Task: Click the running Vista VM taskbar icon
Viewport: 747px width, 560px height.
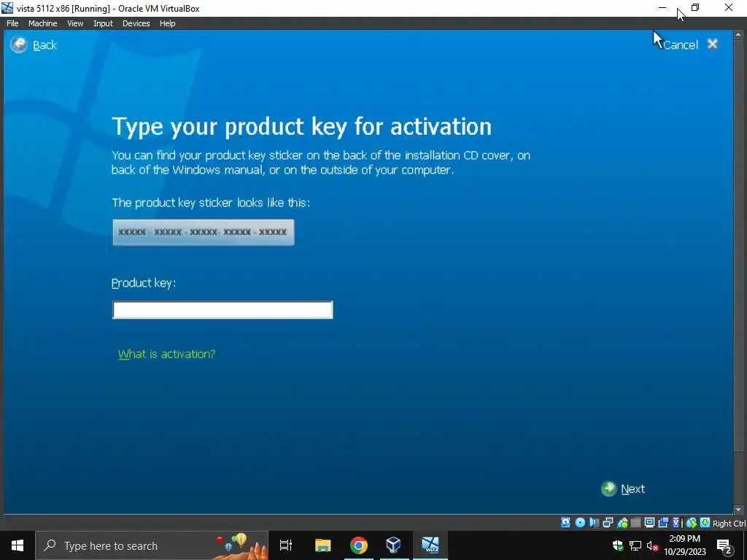Action: [x=430, y=545]
